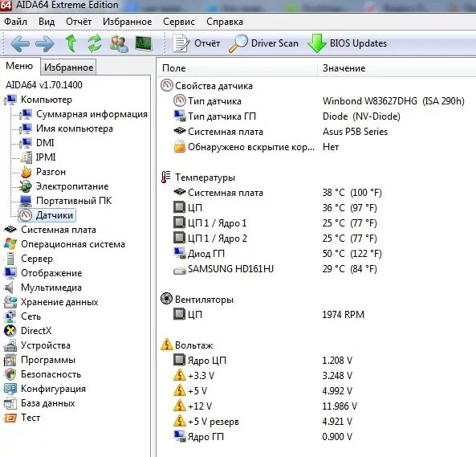
Task: Expand the Системная плата category
Action: coord(59,230)
